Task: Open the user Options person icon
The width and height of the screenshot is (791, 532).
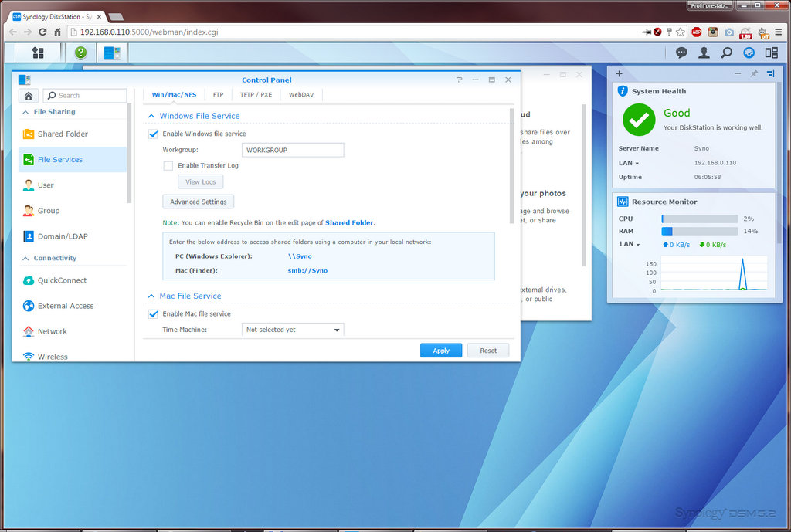Action: (704, 53)
